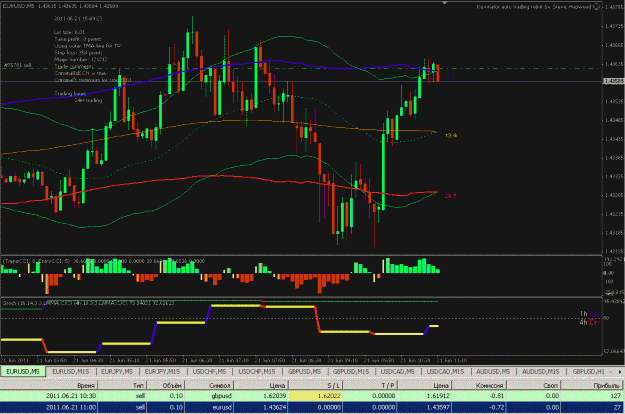This screenshot has height=414, width=625.
Task: Click the chart shift triangle marker at top
Action: pos(444,2)
